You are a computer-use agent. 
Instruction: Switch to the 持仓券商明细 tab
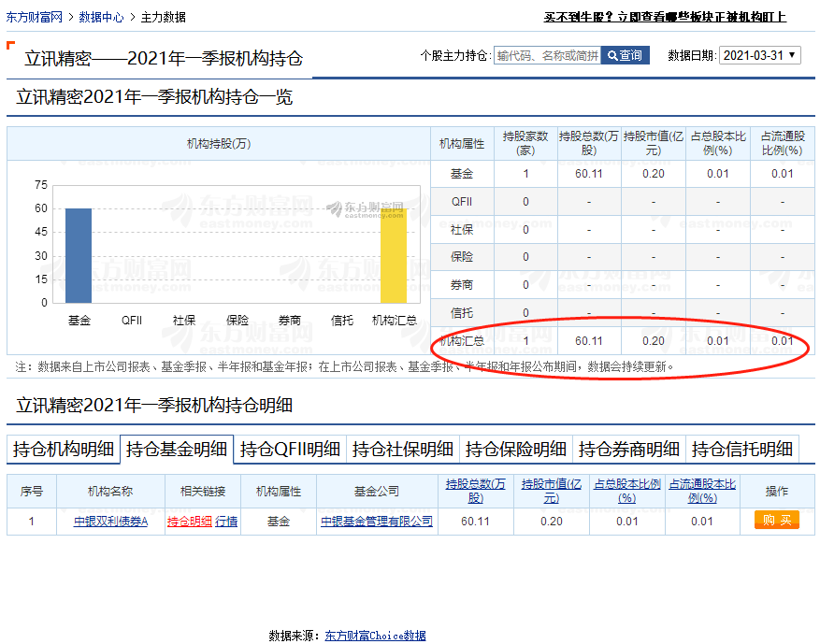point(629,449)
